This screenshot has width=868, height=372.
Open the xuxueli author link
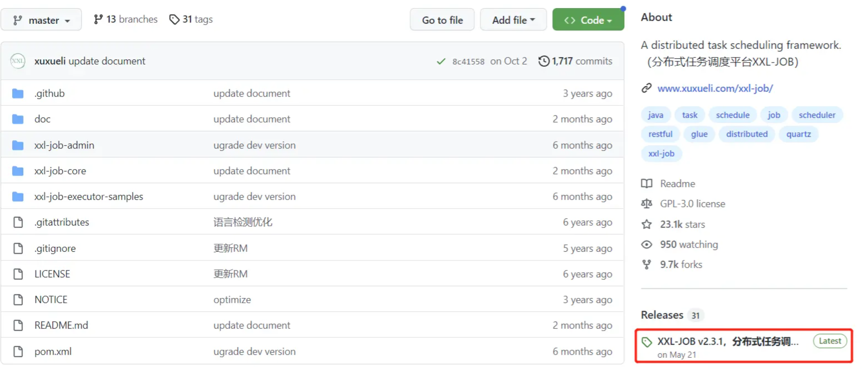(50, 61)
